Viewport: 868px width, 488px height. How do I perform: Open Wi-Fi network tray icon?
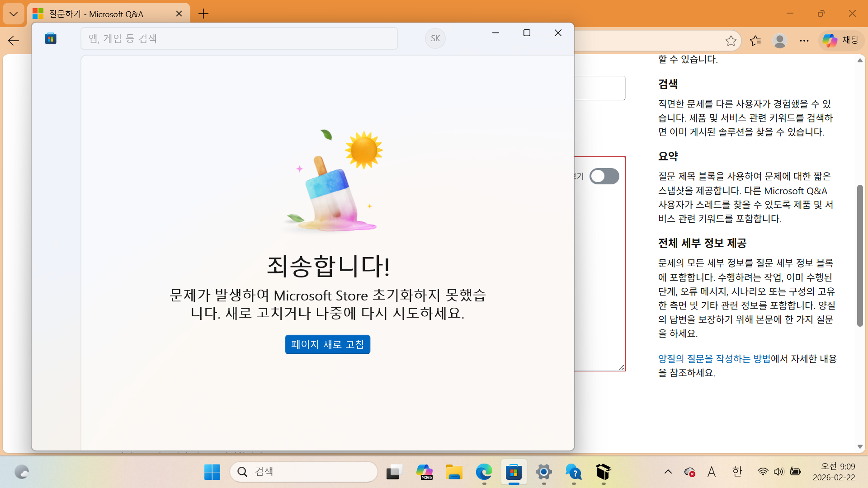click(762, 472)
